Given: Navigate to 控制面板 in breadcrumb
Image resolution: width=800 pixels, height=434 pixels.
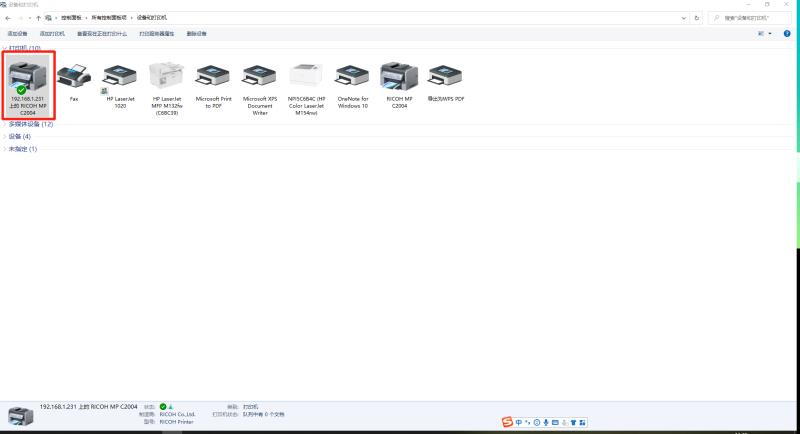Looking at the screenshot, I should click(71, 18).
